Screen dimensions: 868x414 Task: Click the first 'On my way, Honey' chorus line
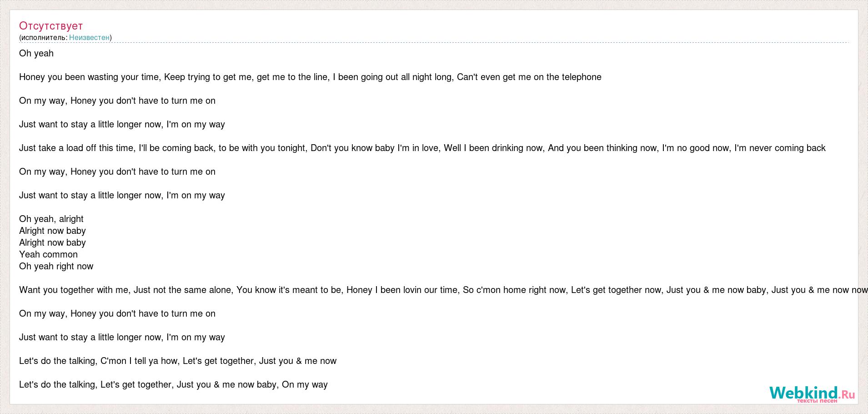(117, 101)
